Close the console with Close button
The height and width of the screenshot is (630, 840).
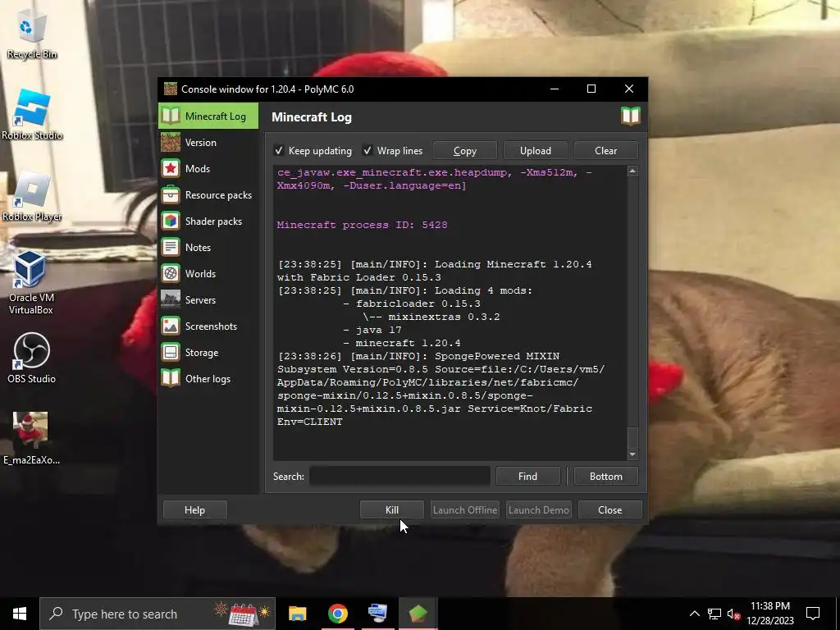(x=609, y=509)
